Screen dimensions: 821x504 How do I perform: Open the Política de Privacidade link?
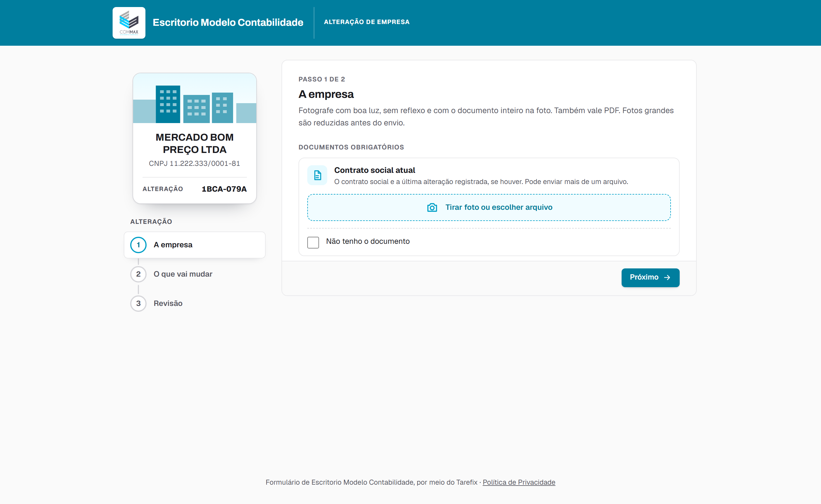pos(518,482)
